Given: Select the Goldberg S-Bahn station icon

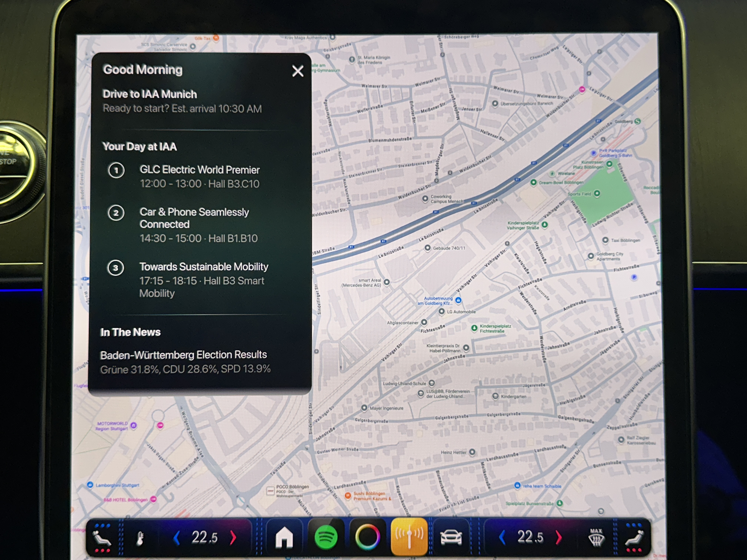Looking at the screenshot, I should point(637,121).
